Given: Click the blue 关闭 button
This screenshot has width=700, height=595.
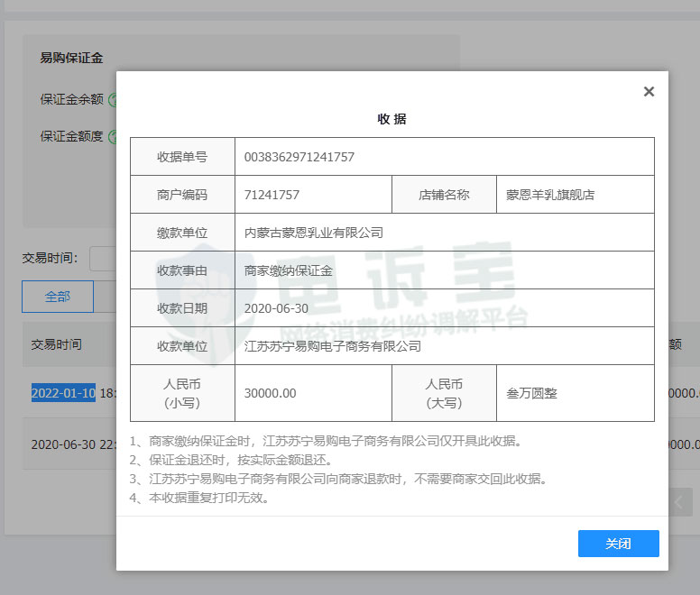Looking at the screenshot, I should [618, 544].
